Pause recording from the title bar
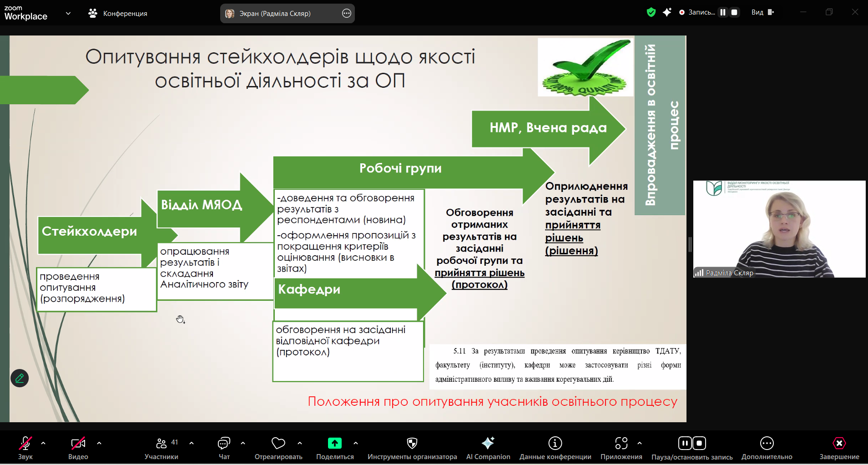The height and width of the screenshot is (465, 868). 723,12
